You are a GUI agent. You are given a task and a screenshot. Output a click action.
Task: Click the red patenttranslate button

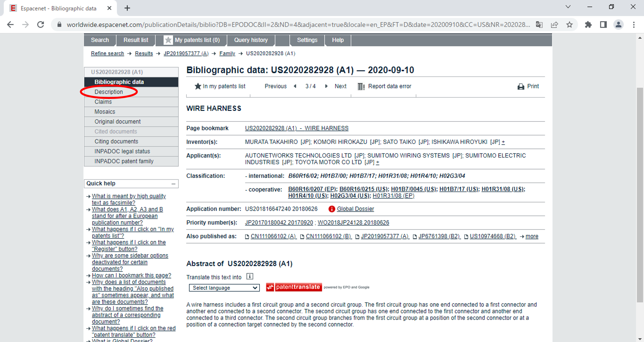click(x=294, y=287)
